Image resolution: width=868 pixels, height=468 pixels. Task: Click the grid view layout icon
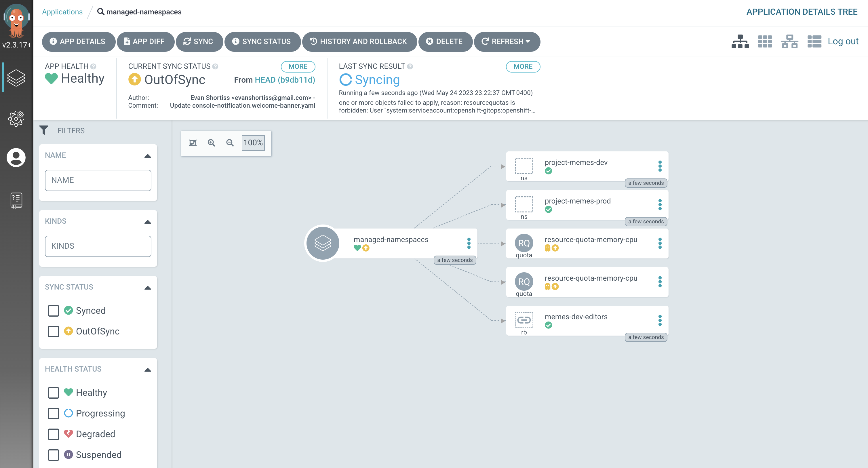click(764, 41)
